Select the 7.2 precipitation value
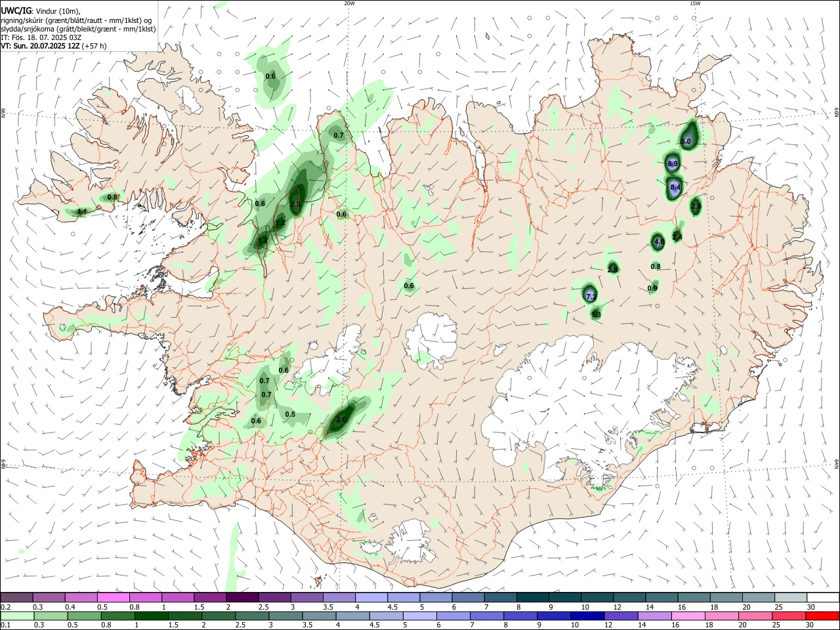This screenshot has width=840, height=630. pyautogui.click(x=591, y=297)
